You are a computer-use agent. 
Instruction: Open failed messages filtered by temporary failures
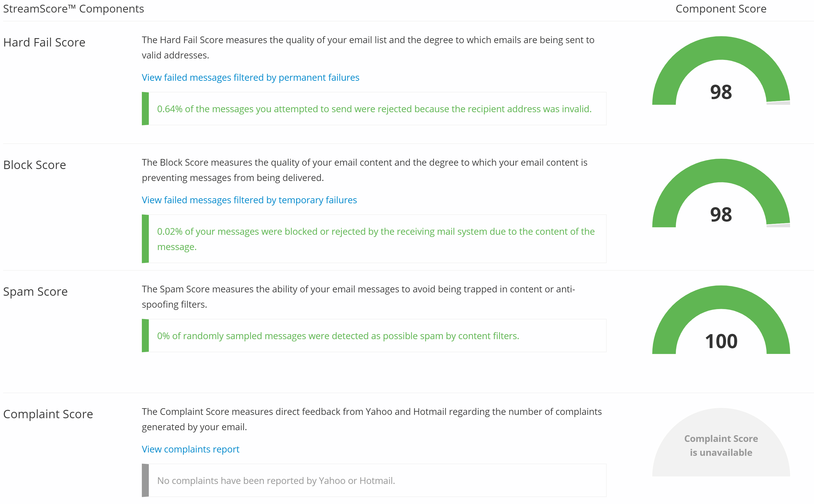249,200
